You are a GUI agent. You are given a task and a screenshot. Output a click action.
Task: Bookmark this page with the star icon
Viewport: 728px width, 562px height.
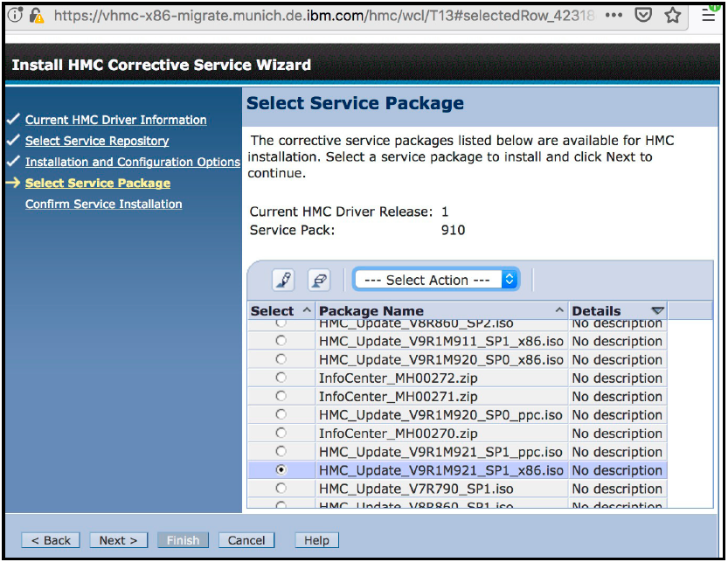pos(672,16)
